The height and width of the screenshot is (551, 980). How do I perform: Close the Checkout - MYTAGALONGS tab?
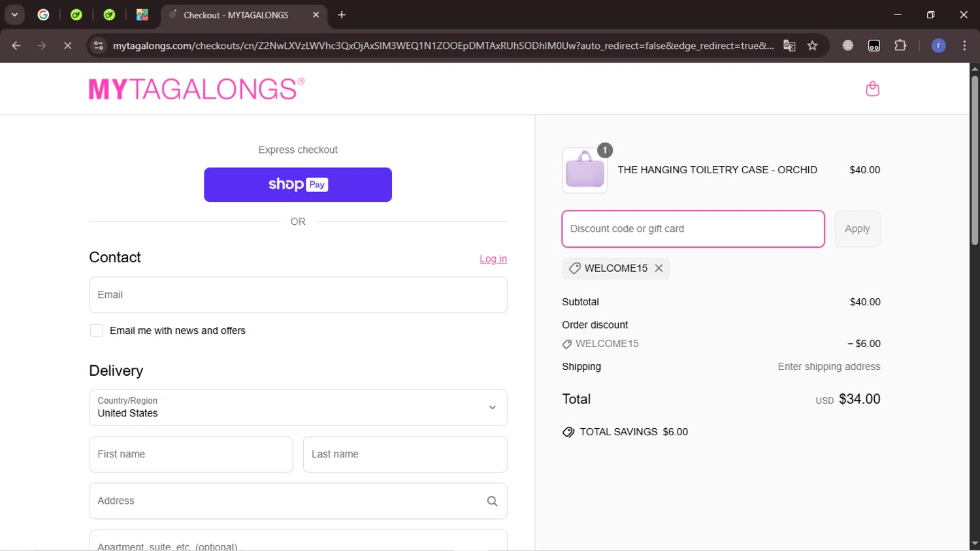(x=316, y=14)
